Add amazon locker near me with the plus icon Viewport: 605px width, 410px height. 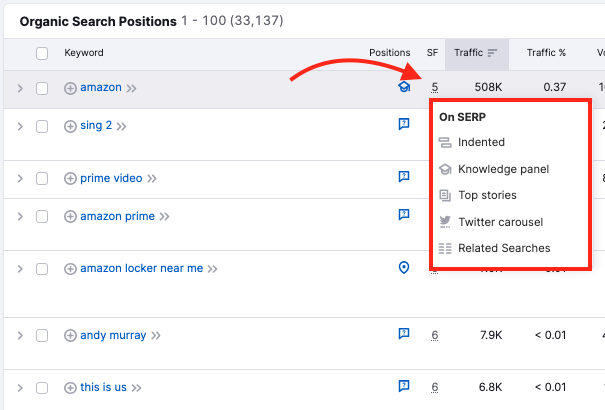(70, 269)
